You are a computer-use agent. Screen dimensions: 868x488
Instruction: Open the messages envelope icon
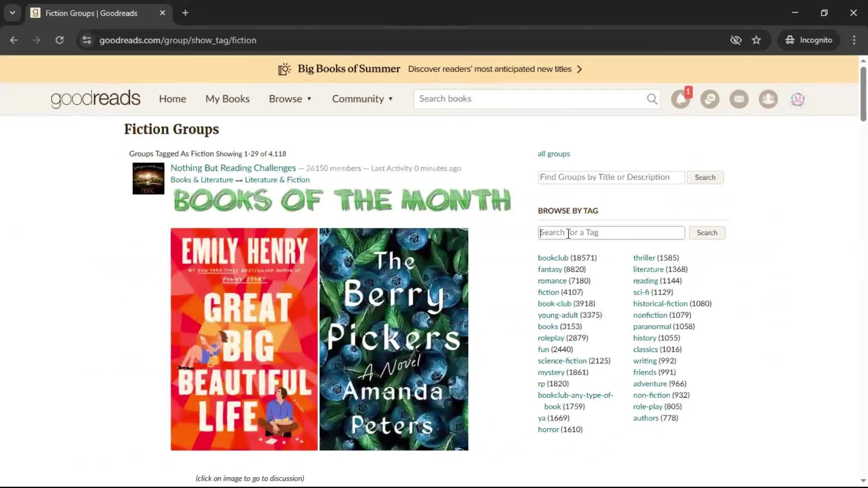point(739,99)
